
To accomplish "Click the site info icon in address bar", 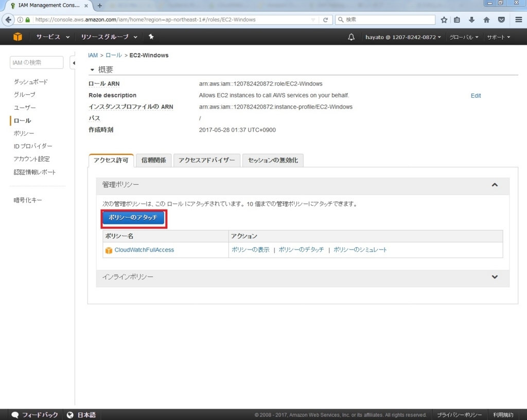I will [20, 20].
